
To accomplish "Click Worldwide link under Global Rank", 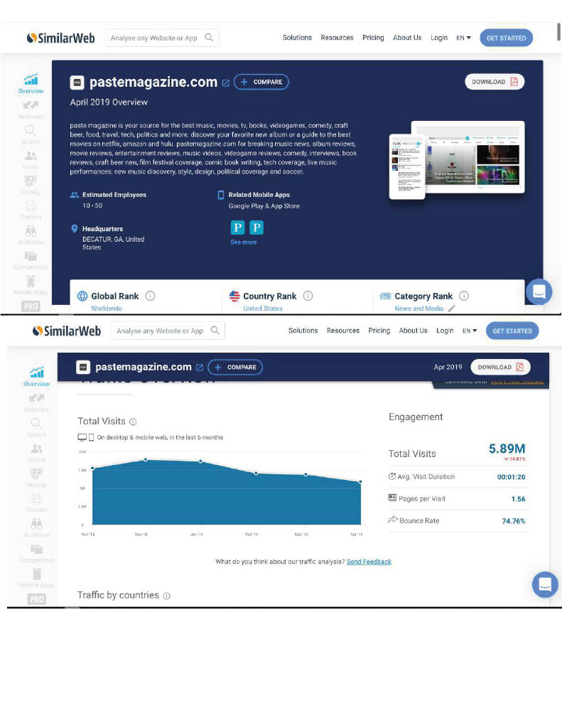I will [x=107, y=309].
